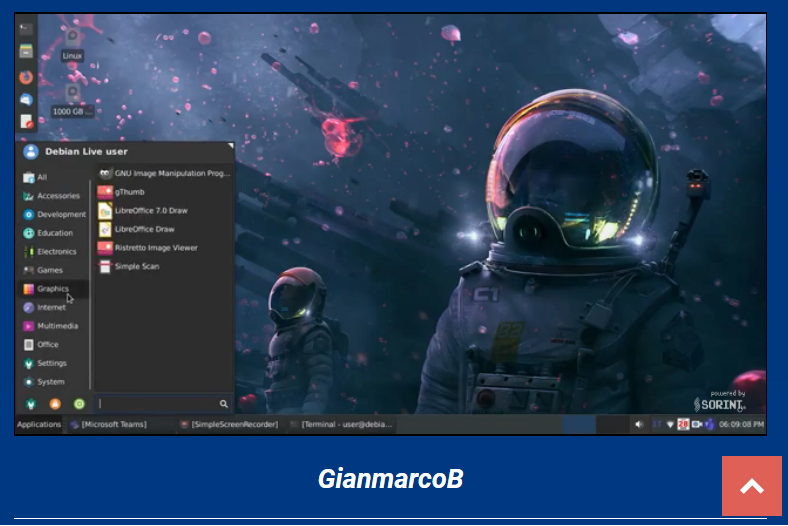Select the Accessories category
Viewport: 788px width, 526px height.
(54, 195)
